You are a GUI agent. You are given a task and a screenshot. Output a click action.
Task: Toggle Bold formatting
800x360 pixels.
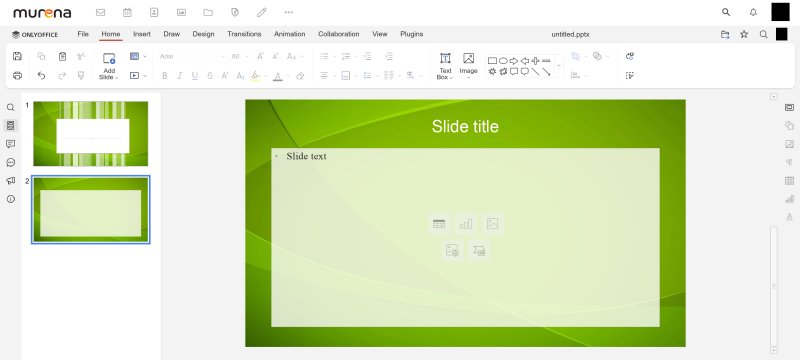[164, 75]
